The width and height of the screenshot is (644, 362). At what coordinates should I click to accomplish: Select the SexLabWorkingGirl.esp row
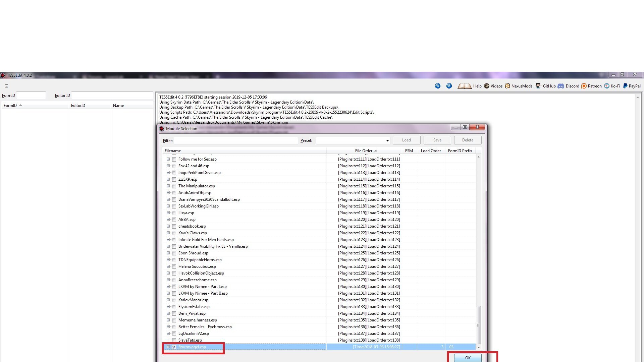pyautogui.click(x=319, y=206)
